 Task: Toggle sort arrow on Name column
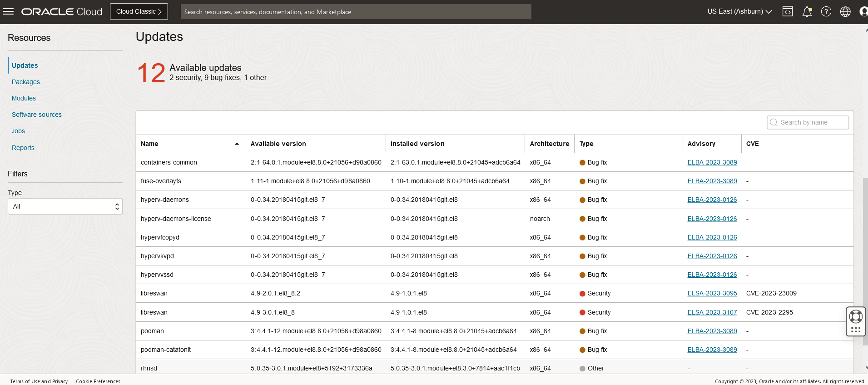(x=237, y=144)
